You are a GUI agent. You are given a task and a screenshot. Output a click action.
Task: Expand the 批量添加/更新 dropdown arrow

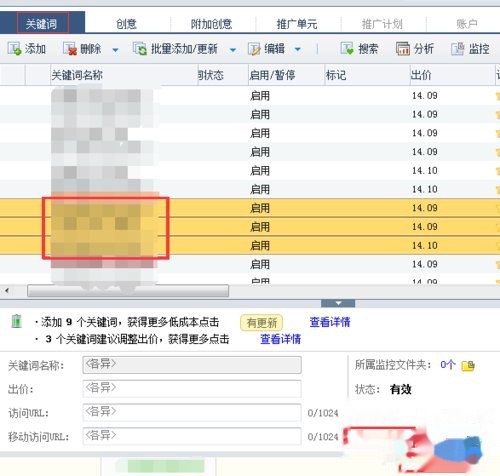coord(233,50)
